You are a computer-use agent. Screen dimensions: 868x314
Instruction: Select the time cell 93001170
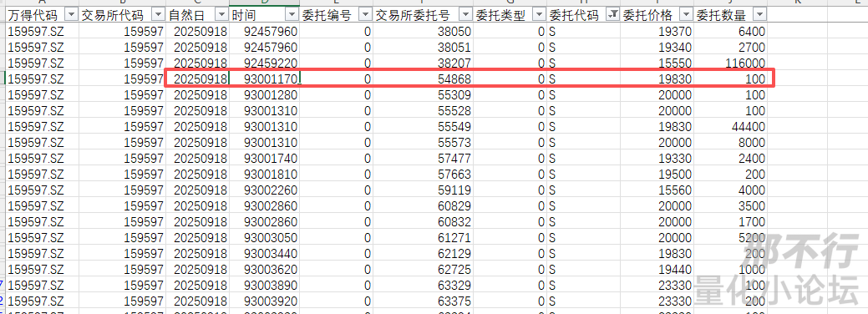pos(265,79)
